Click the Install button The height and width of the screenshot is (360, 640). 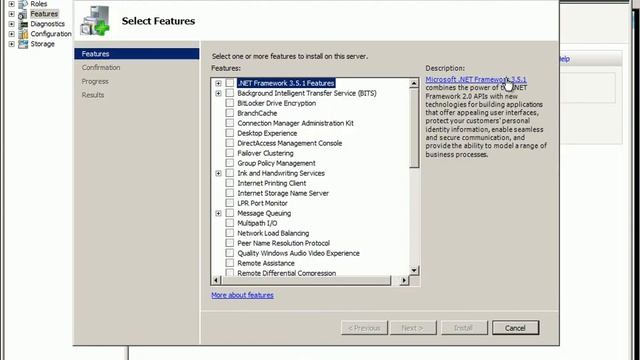tap(464, 328)
